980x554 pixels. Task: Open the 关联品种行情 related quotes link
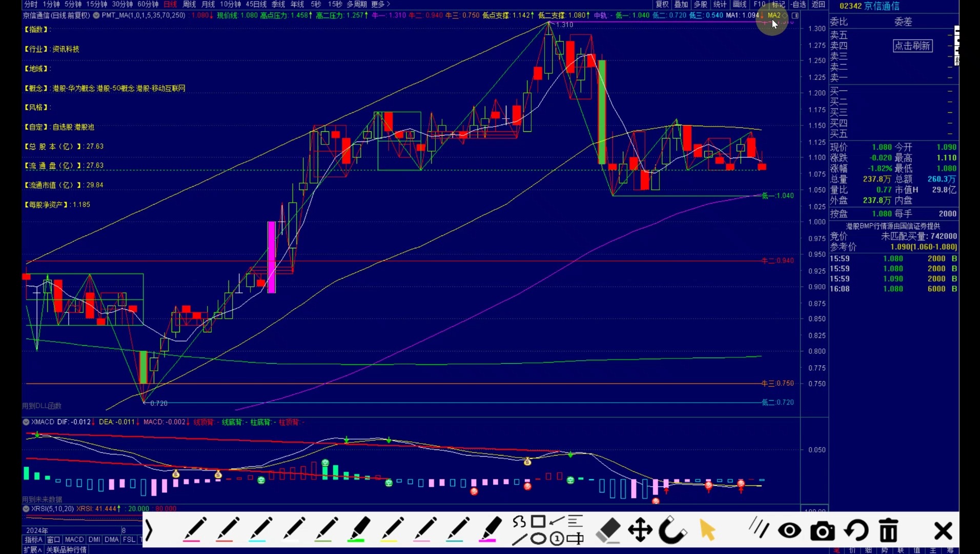(66, 549)
